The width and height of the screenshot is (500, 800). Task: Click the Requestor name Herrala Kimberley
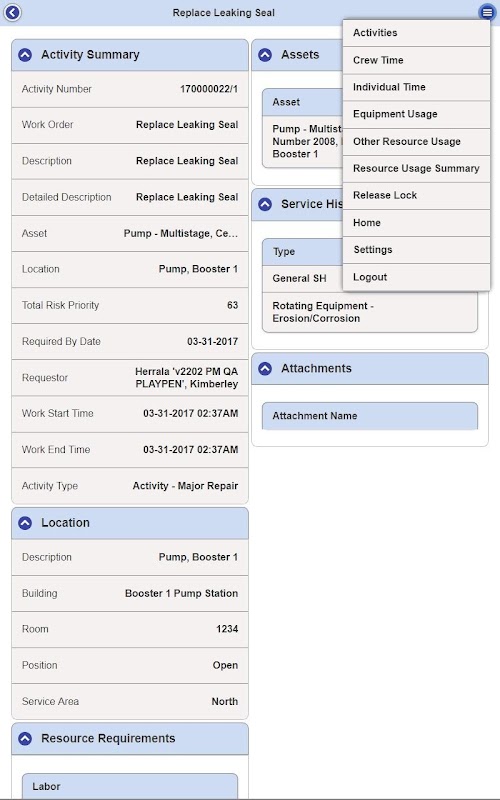pyautogui.click(x=187, y=378)
